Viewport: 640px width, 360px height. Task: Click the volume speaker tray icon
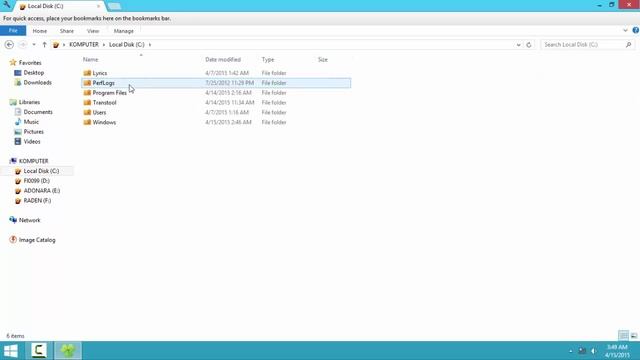tap(594, 351)
